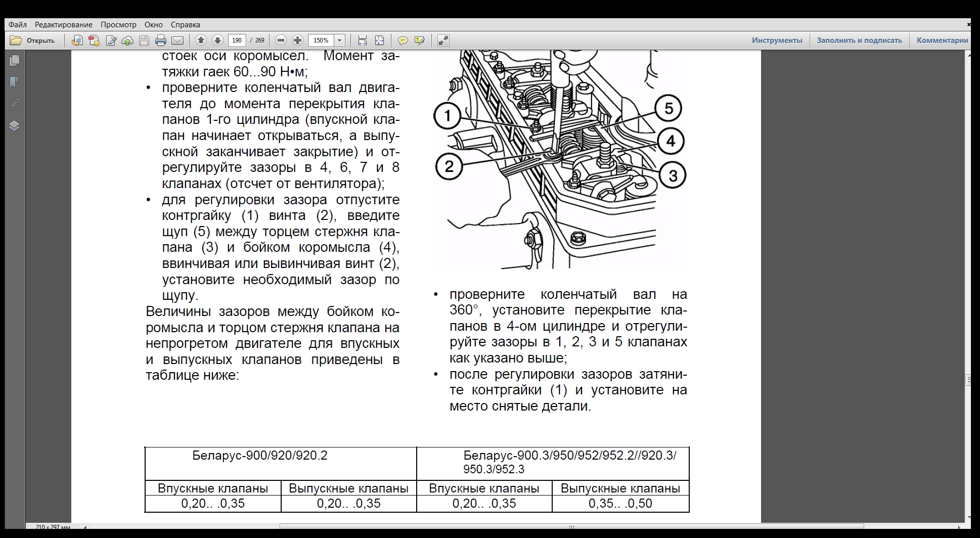
Task: Open the Bookmarks sidebar panel
Action: coord(14,82)
